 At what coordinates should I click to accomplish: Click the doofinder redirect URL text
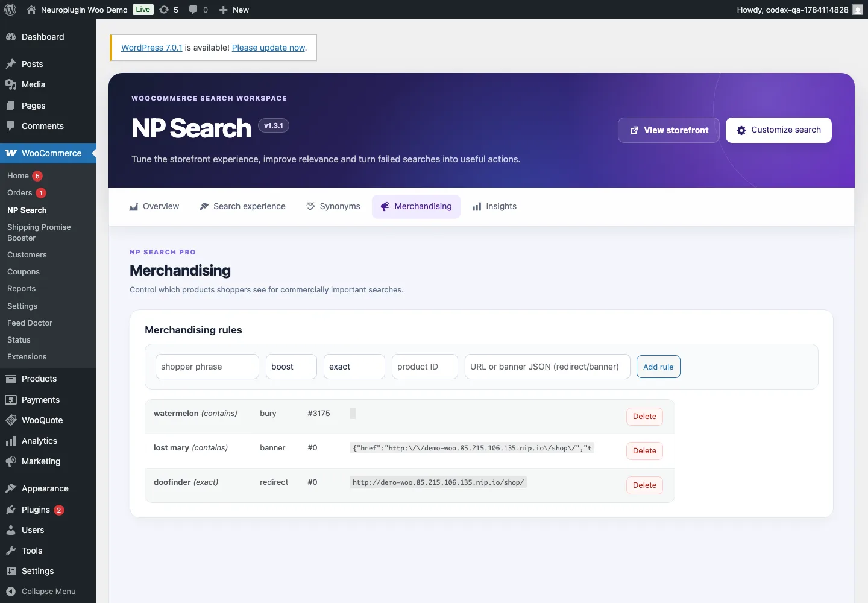click(438, 482)
